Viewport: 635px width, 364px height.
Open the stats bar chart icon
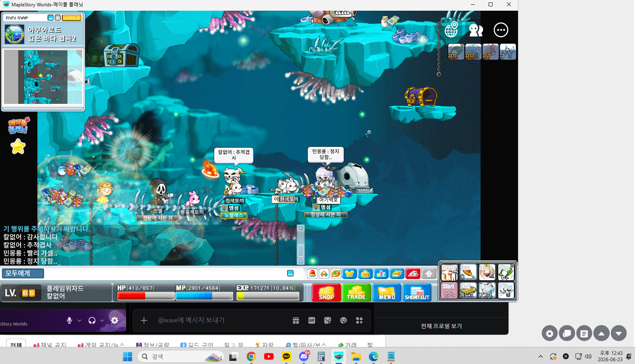click(381, 274)
